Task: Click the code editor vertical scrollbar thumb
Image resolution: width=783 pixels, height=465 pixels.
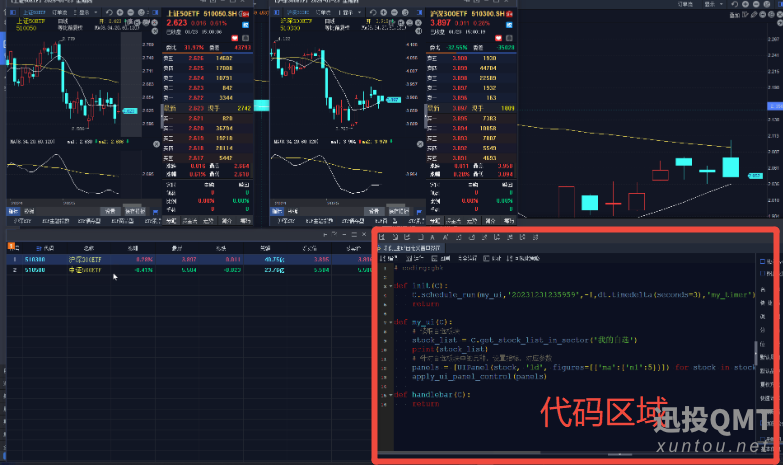Action: click(x=755, y=353)
